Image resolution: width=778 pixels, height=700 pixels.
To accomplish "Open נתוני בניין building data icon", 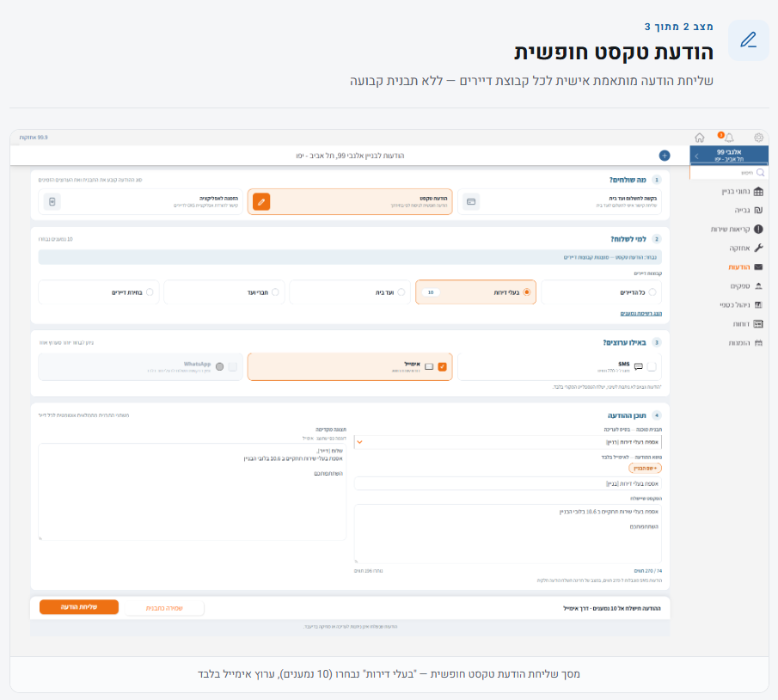I will [x=758, y=191].
